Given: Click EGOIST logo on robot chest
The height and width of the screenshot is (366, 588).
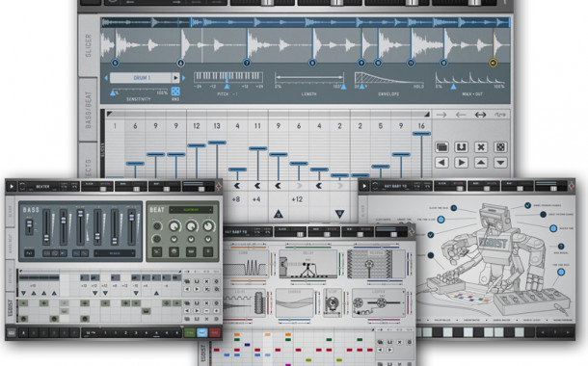Looking at the screenshot, I should 493,243.
